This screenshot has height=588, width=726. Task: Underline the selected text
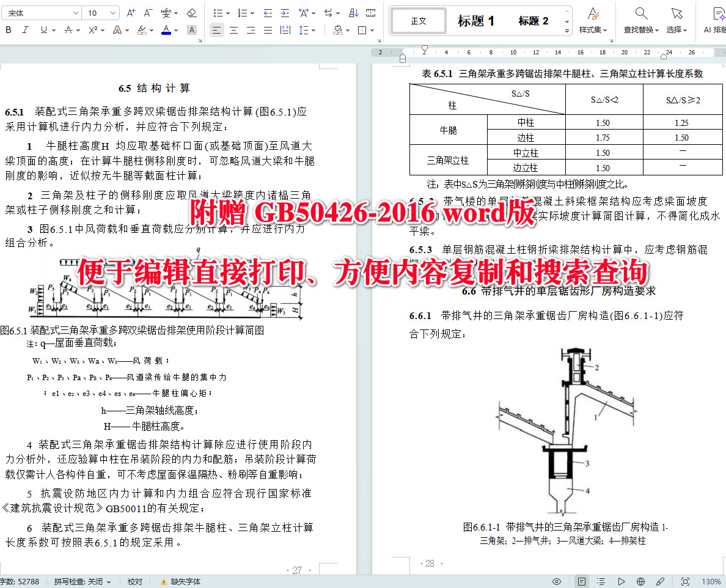(44, 30)
